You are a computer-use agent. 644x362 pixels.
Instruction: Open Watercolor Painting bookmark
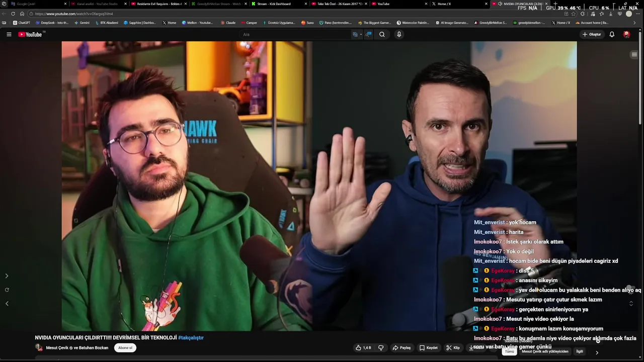tap(413, 23)
